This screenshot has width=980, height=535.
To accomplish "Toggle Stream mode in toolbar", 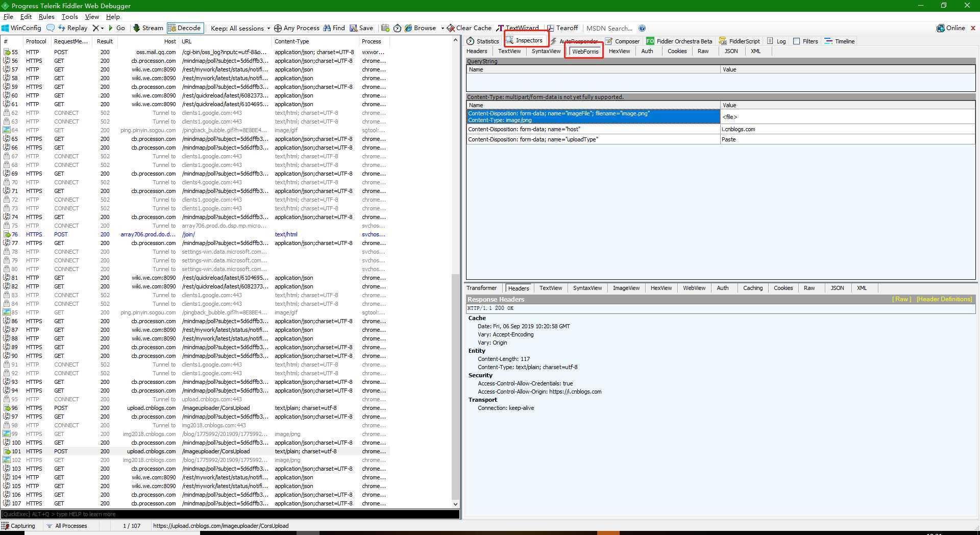I will (148, 28).
